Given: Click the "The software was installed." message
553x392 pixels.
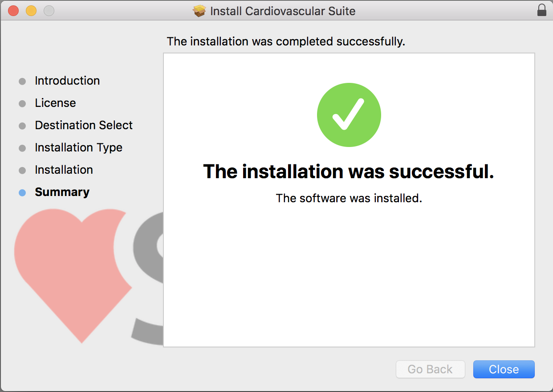Looking at the screenshot, I should [349, 198].
